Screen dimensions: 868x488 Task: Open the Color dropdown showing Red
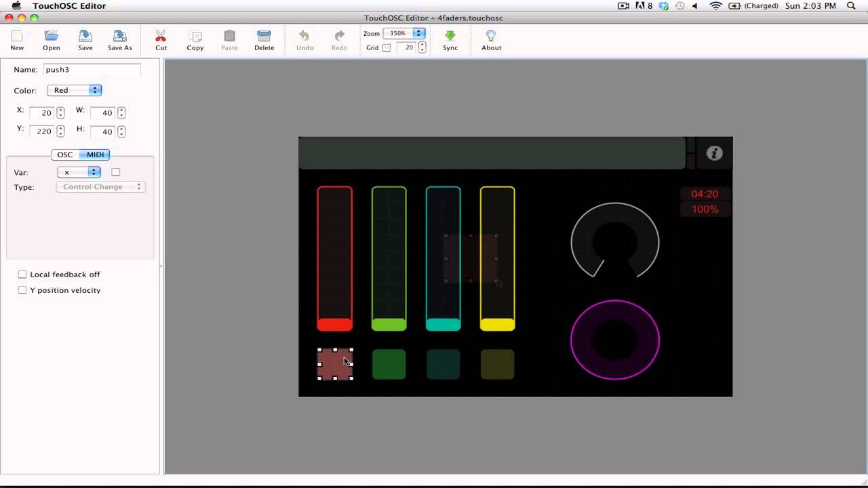click(75, 90)
